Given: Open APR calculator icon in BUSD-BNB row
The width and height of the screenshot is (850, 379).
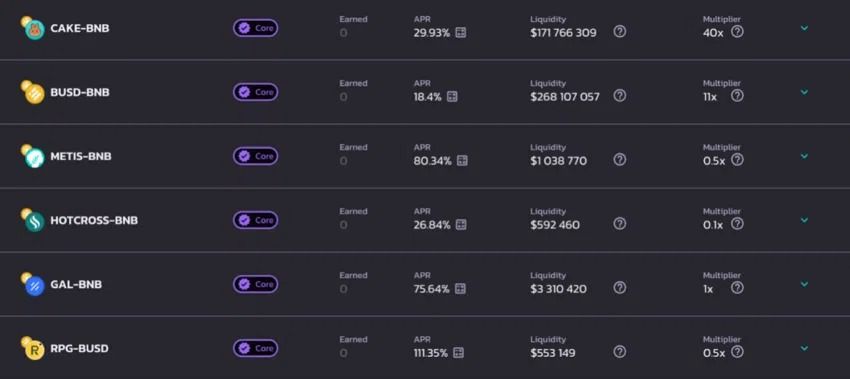Looking at the screenshot, I should click(452, 97).
